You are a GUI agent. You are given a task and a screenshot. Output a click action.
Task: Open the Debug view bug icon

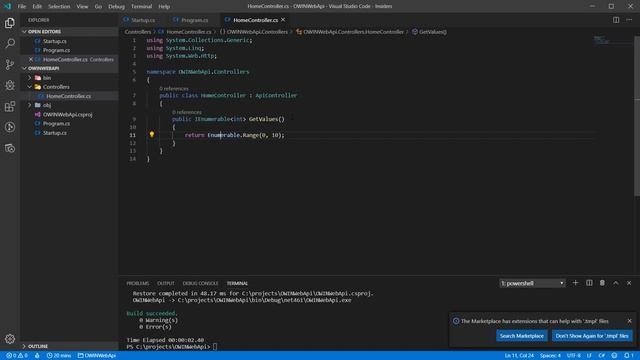tap(10, 85)
